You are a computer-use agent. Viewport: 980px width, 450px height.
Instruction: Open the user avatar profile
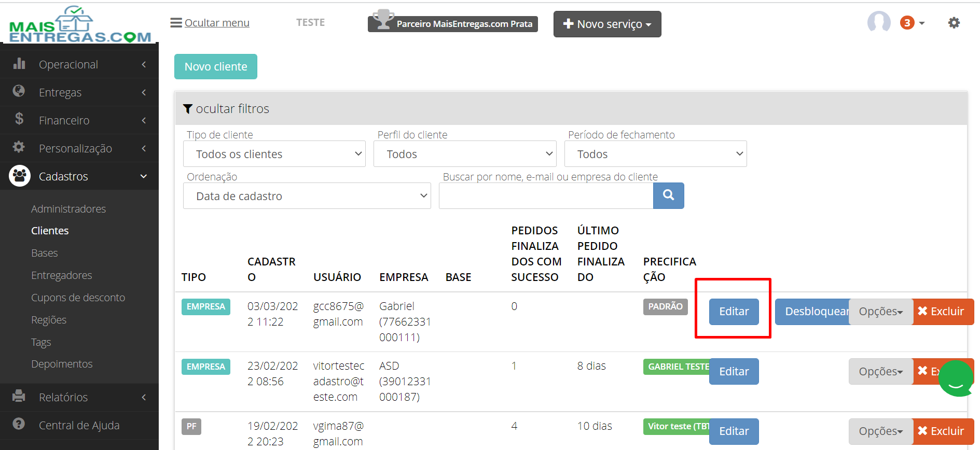click(879, 22)
